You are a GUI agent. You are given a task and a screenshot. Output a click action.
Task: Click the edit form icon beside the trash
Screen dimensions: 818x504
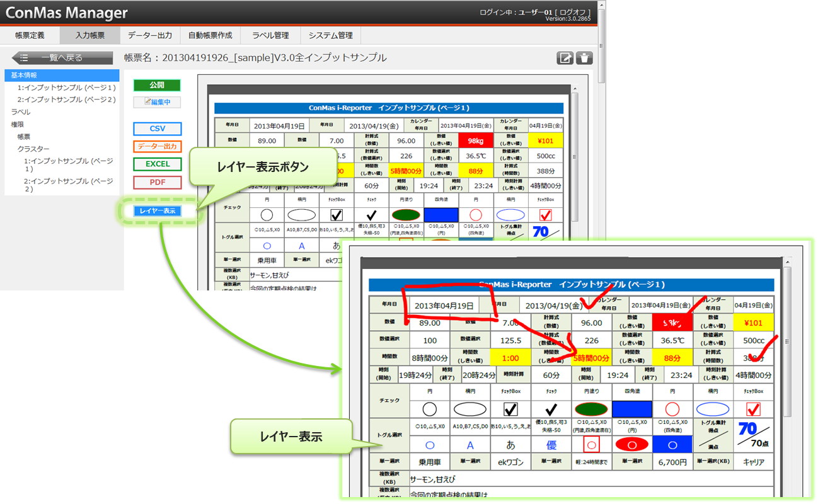click(x=565, y=58)
